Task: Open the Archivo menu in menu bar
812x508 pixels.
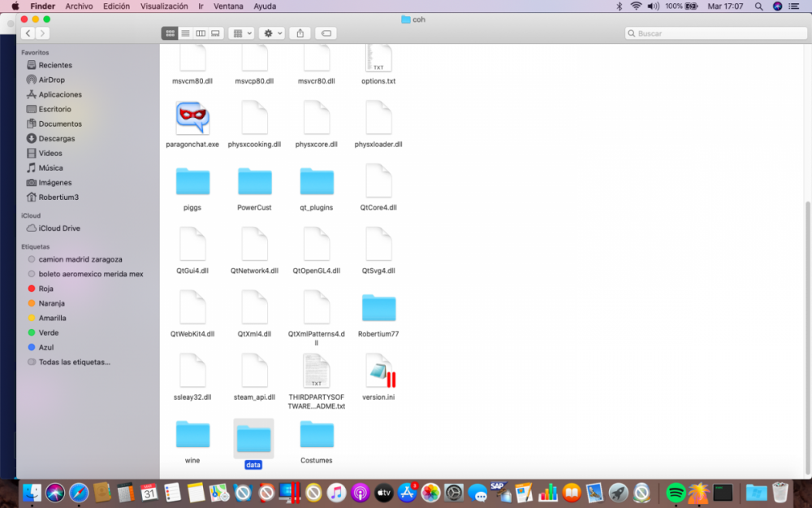Action: [x=79, y=6]
